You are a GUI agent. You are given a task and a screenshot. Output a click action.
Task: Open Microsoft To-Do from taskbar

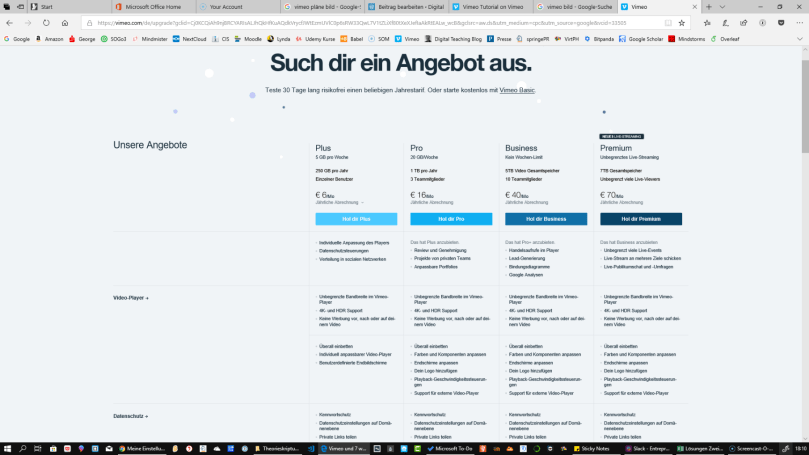[x=449, y=449]
